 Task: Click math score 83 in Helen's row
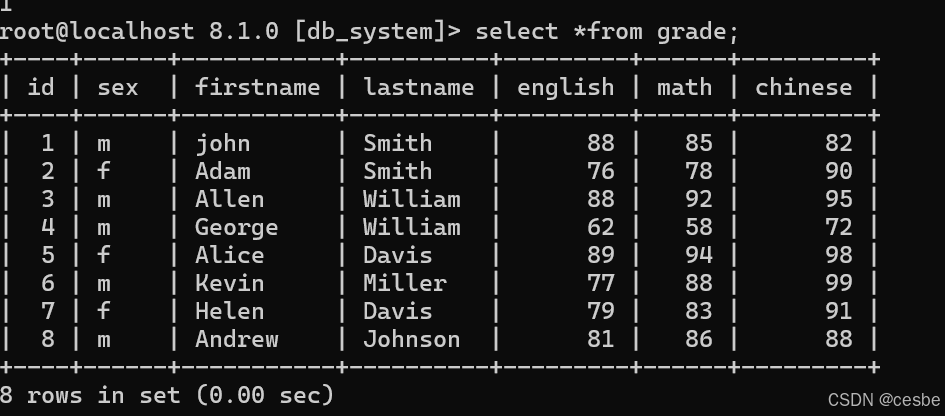coord(699,311)
